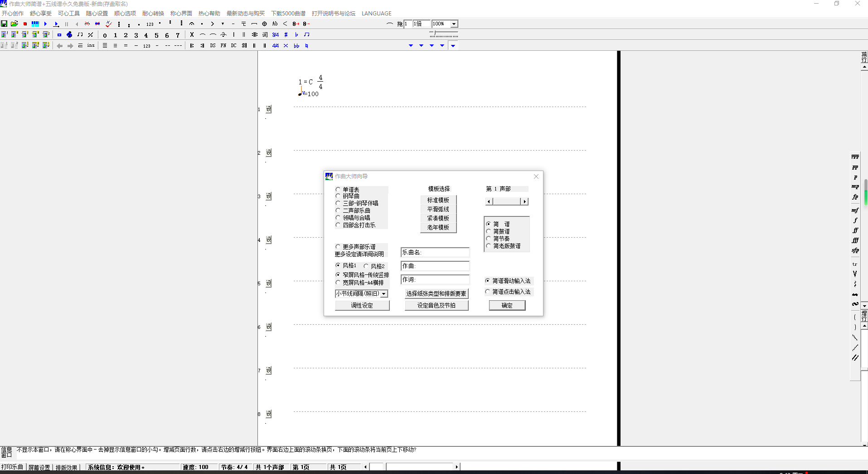Open the boxed blue arrow dropdown in toolbar
Viewport: 868px width, 474px height.
pos(453,45)
